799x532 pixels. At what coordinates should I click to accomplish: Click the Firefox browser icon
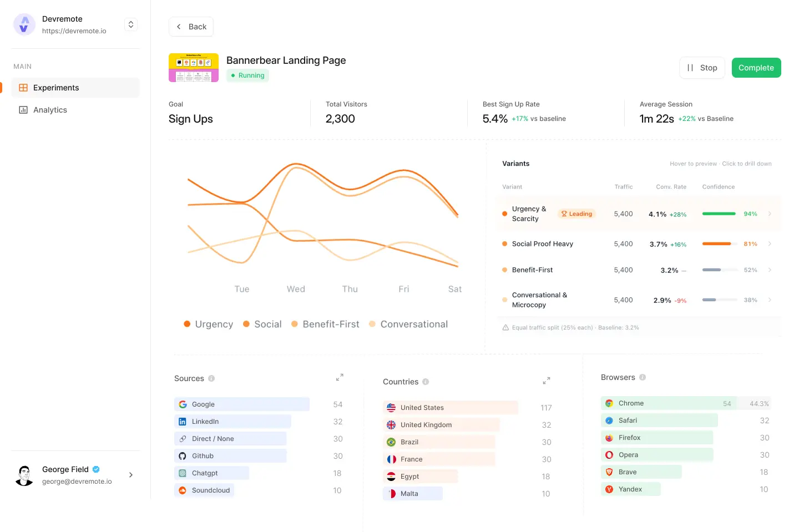[x=609, y=438]
